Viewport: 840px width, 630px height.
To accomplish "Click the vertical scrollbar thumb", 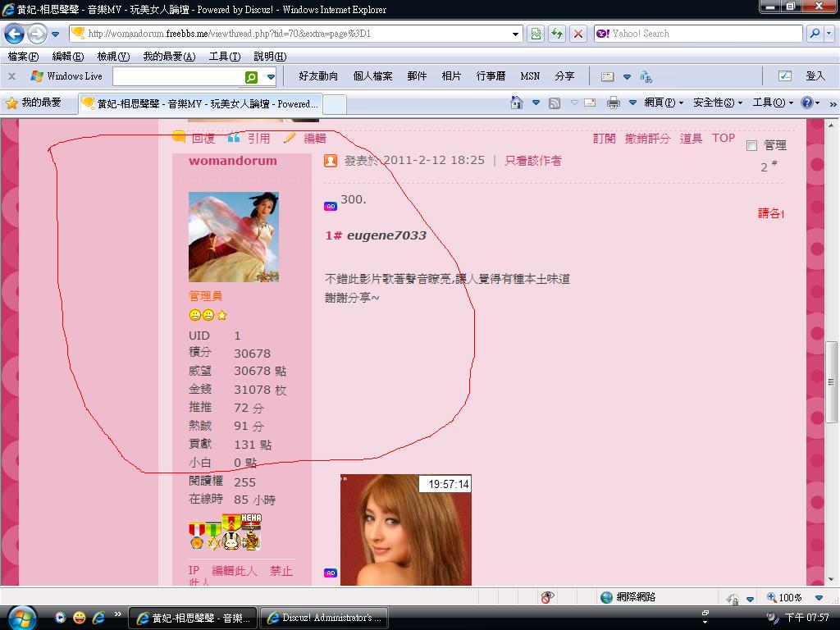I will coord(831,381).
